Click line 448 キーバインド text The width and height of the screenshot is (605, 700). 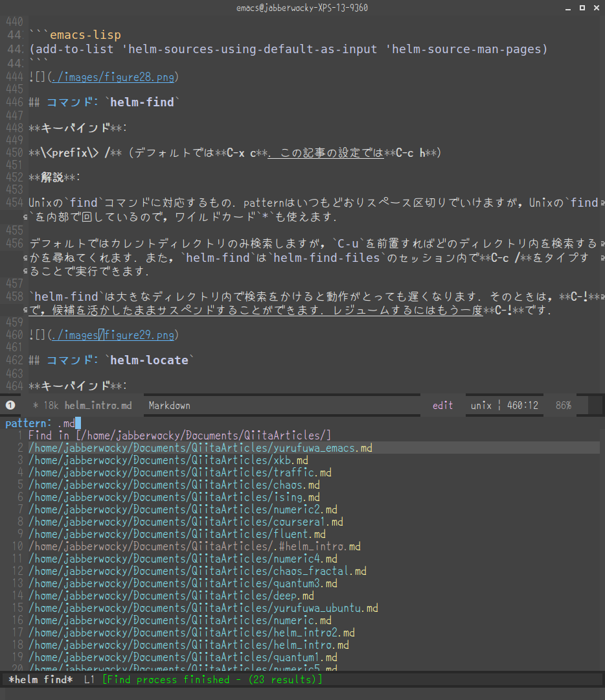click(78, 128)
